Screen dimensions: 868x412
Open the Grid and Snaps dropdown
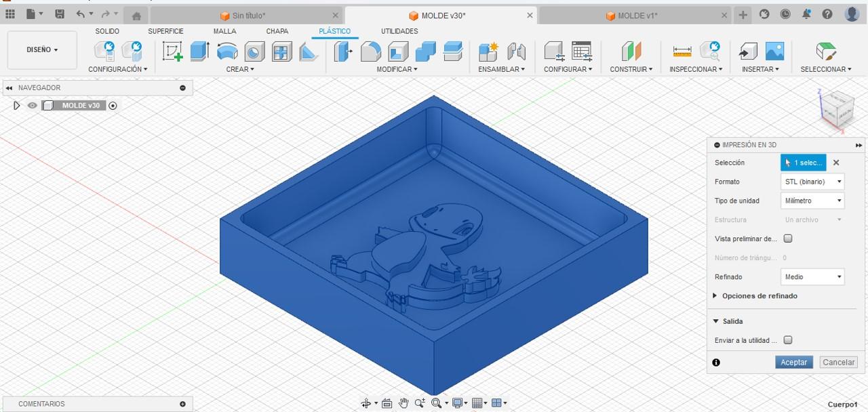click(479, 403)
